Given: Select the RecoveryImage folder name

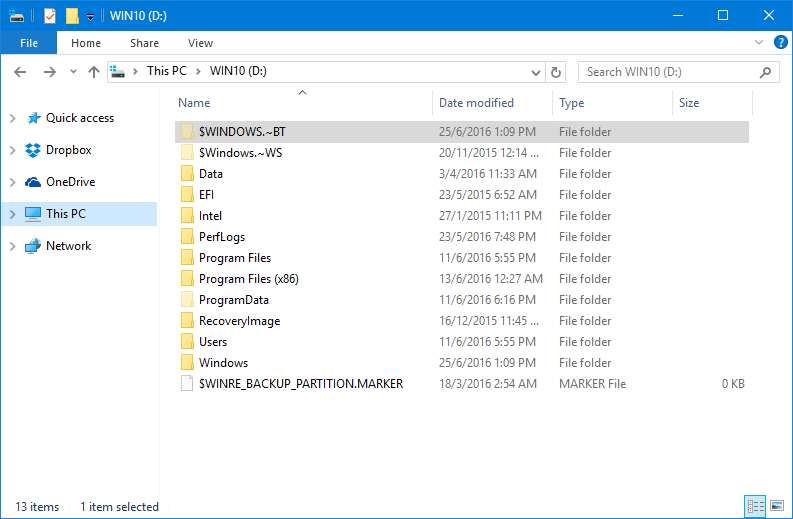Looking at the screenshot, I should 239,321.
